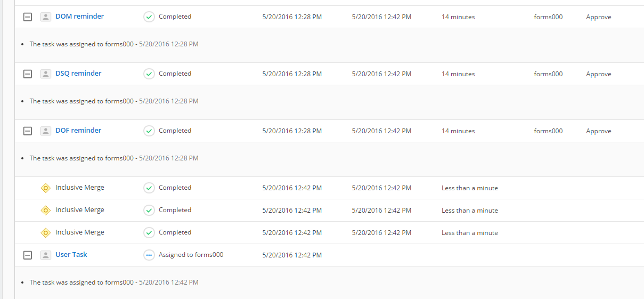Image resolution: width=644 pixels, height=299 pixels.
Task: Click the second Inclusive Merge gateway icon
Action: [46, 211]
